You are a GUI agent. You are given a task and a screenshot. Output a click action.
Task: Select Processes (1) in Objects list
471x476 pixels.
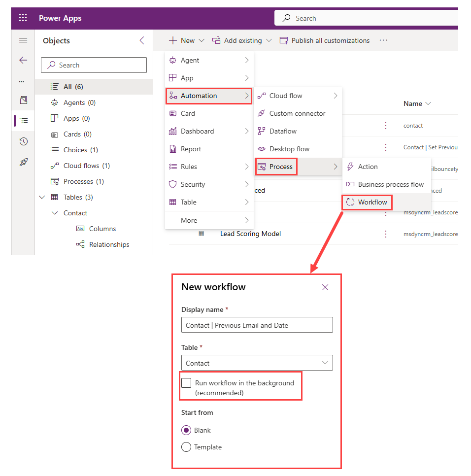[x=94, y=181]
